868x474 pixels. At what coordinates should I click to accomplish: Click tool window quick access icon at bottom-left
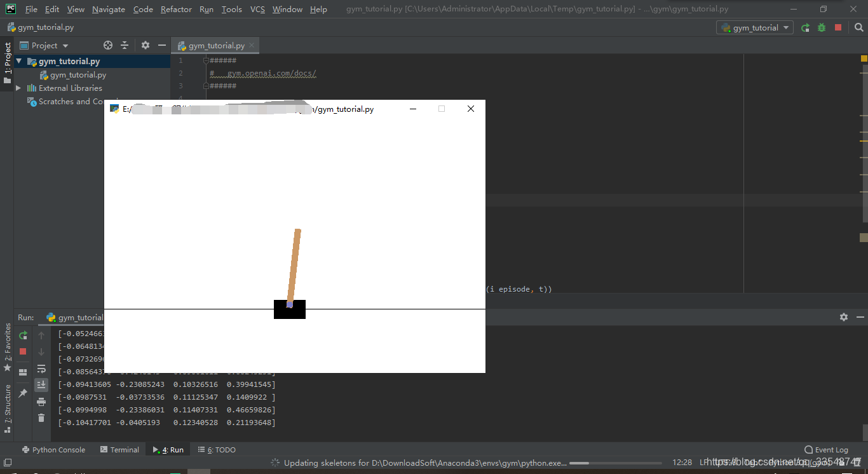tap(8, 463)
